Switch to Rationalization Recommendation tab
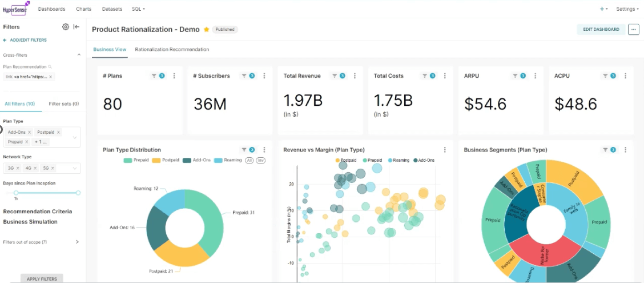The width and height of the screenshot is (644, 283). [x=172, y=50]
